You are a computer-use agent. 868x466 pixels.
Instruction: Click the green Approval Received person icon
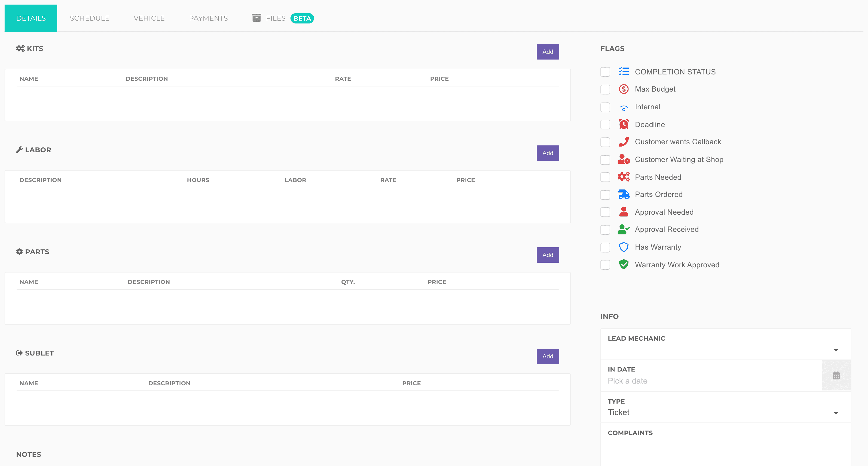click(623, 230)
